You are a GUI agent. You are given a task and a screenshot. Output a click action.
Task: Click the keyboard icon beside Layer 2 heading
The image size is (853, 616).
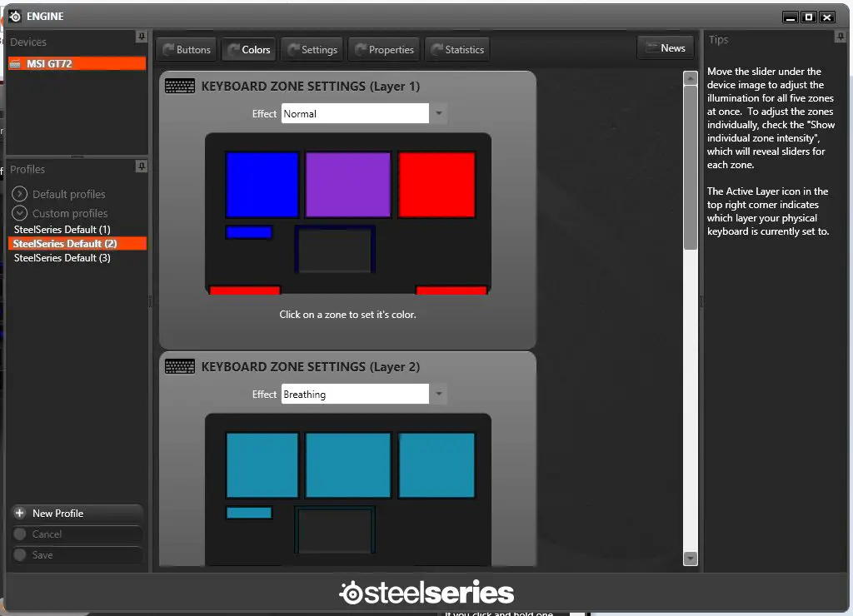point(180,366)
